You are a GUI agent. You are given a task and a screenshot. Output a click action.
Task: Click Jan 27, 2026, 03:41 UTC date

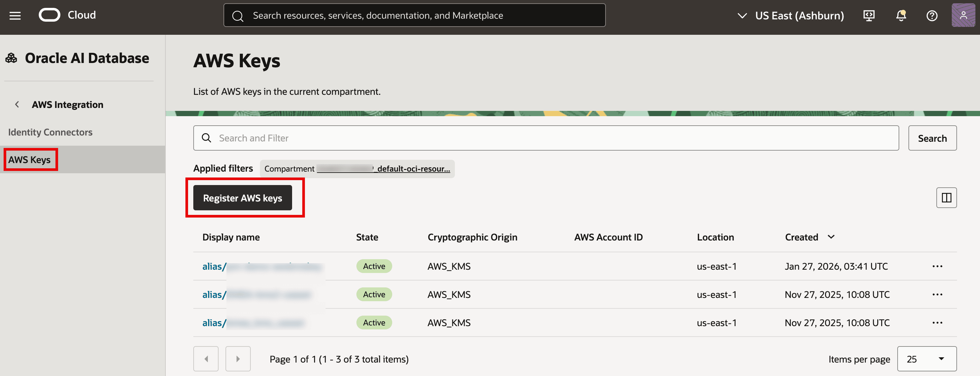tap(836, 266)
